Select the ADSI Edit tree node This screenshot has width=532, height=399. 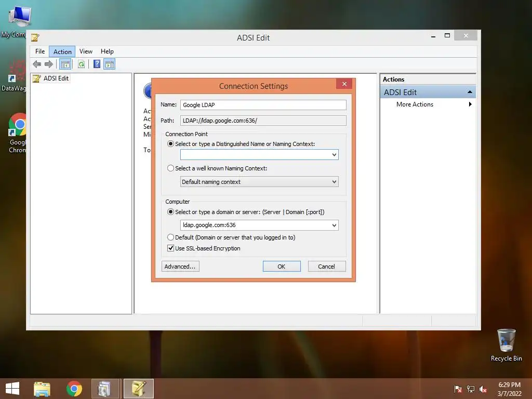(51, 78)
